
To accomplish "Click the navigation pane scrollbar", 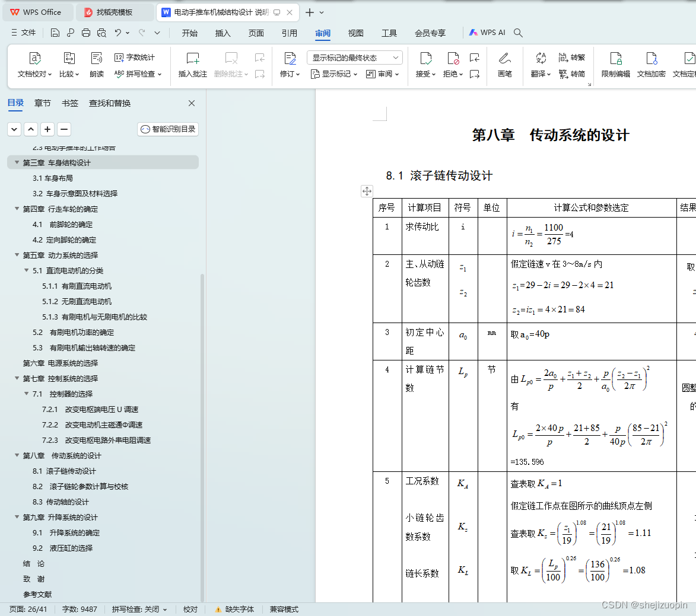I will [x=202, y=437].
